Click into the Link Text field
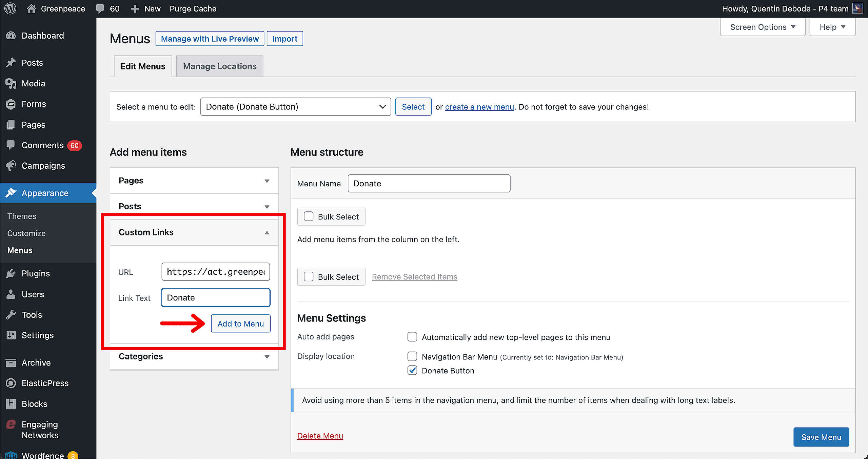This screenshot has width=868, height=459. coord(216,298)
